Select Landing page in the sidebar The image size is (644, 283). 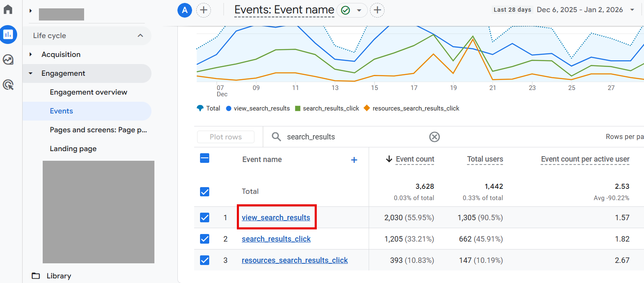(73, 149)
